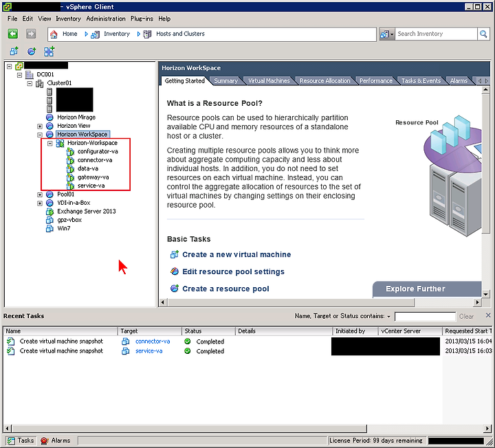Switch to the Virtual Machines tab
Viewport: 495px width, 448px height.
point(269,81)
